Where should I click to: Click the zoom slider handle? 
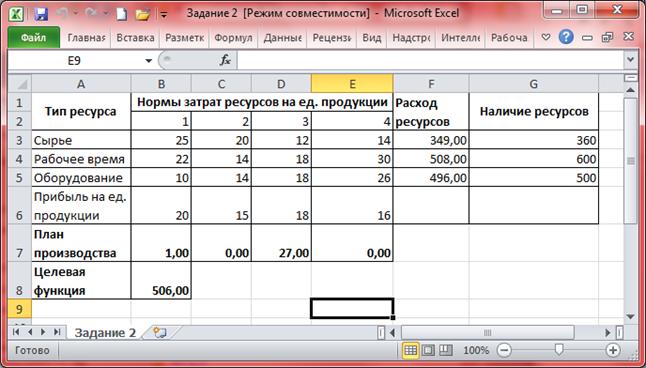[x=559, y=350]
